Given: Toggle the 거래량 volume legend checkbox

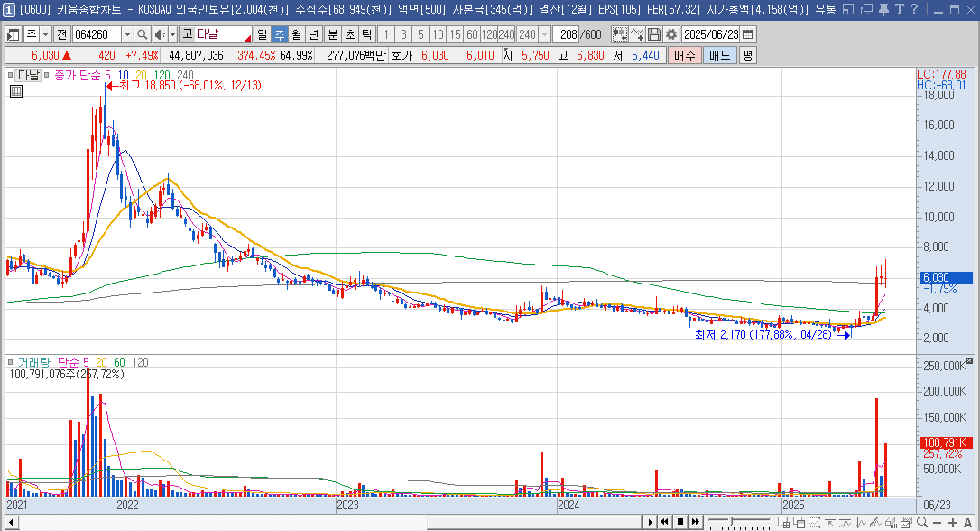Looking at the screenshot, I should (11, 361).
